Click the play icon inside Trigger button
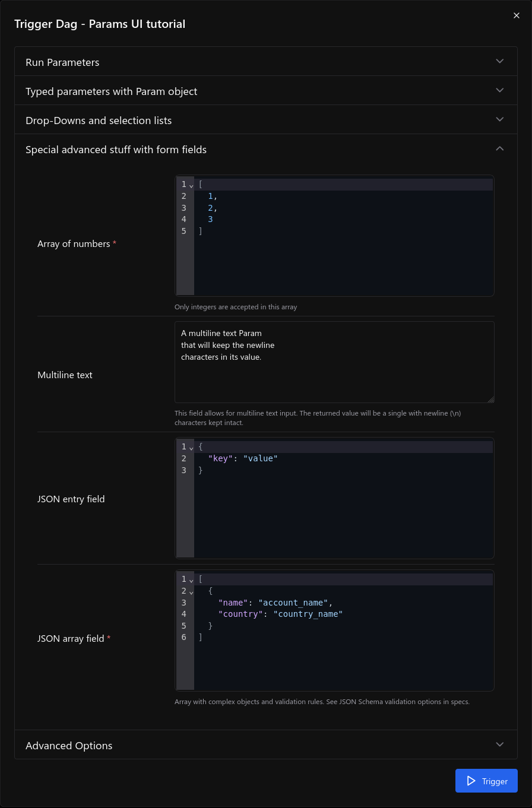This screenshot has width=532, height=808. (471, 781)
